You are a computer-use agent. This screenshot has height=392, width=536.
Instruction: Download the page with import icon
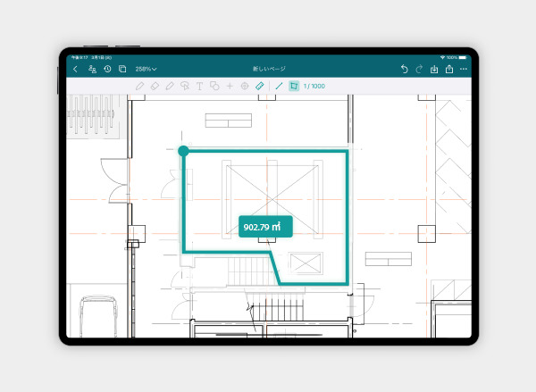[434, 69]
